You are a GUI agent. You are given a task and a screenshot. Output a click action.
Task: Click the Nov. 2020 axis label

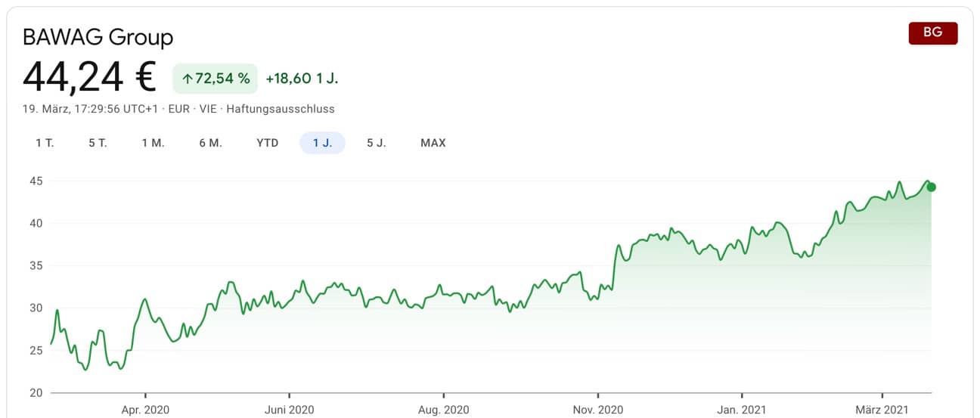pyautogui.click(x=597, y=410)
